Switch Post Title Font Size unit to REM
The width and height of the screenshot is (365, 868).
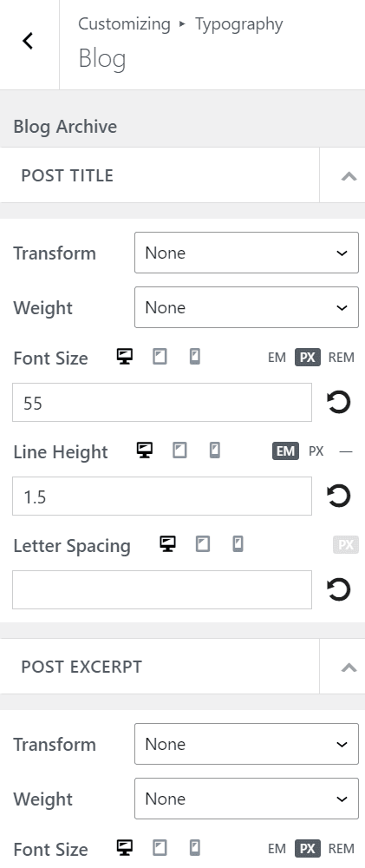click(342, 358)
